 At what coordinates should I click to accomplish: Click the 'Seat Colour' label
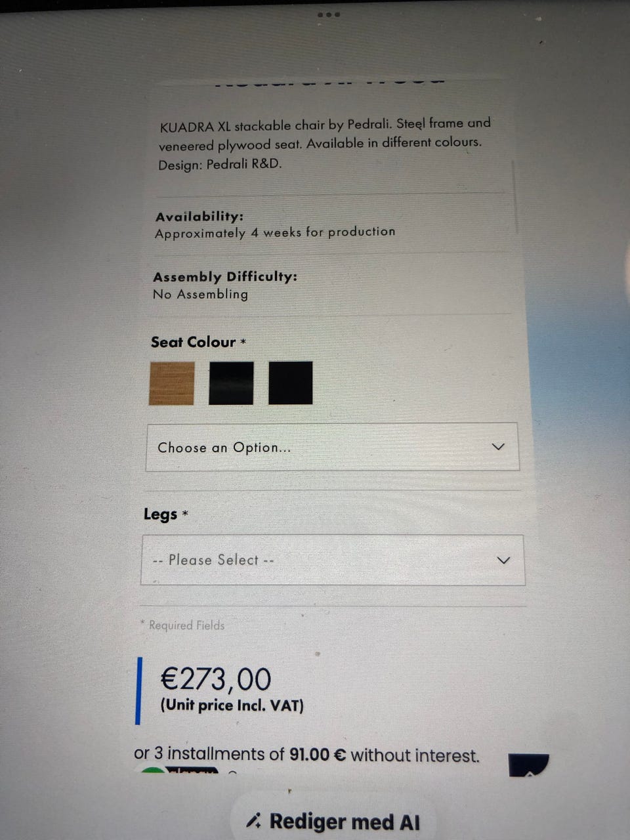[x=193, y=342]
